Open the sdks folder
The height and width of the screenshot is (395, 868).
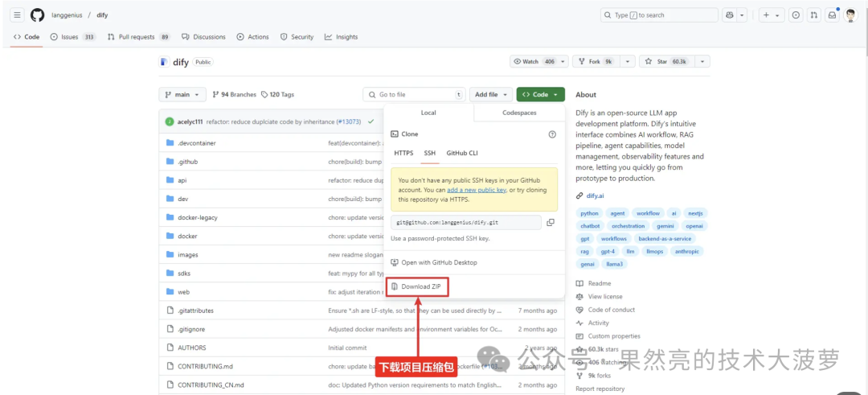[184, 273]
